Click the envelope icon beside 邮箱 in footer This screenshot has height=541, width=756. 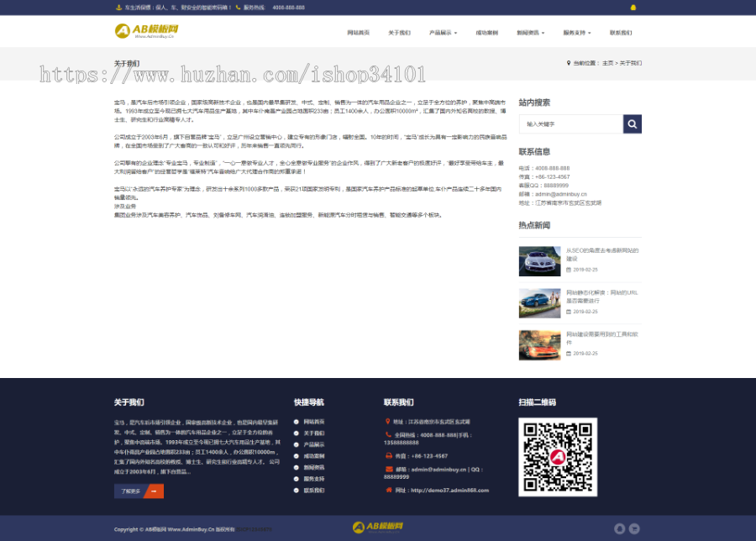coord(389,469)
